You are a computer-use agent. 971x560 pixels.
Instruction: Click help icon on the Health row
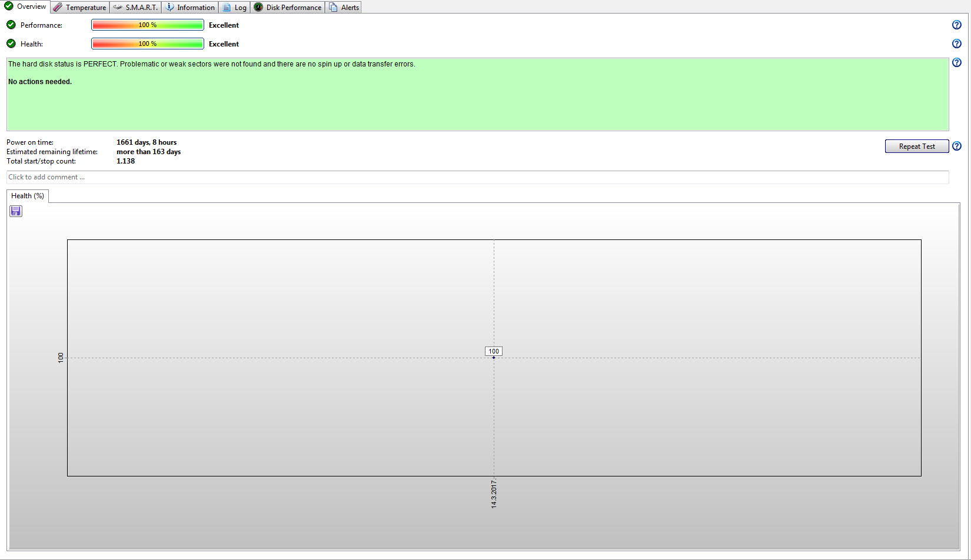click(956, 44)
